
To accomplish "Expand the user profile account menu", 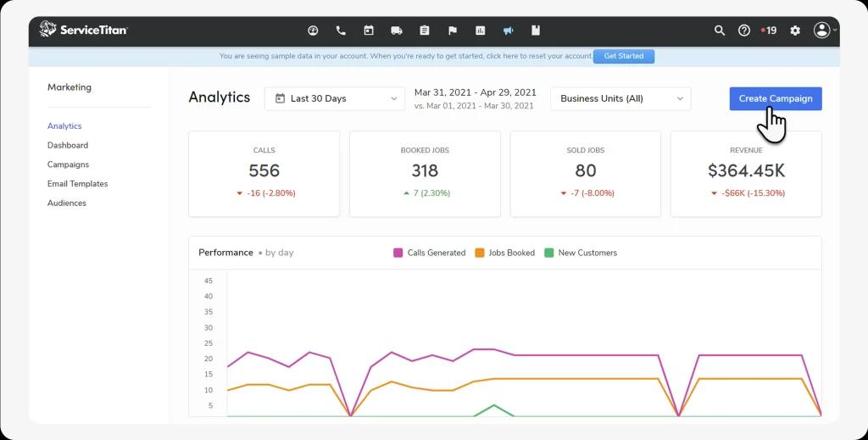I will 824,31.
